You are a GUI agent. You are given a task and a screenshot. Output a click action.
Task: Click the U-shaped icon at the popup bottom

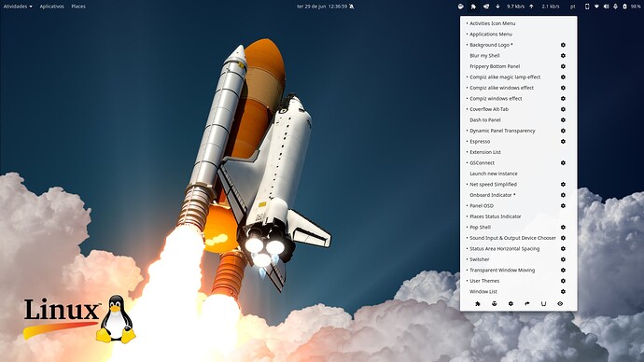543,304
